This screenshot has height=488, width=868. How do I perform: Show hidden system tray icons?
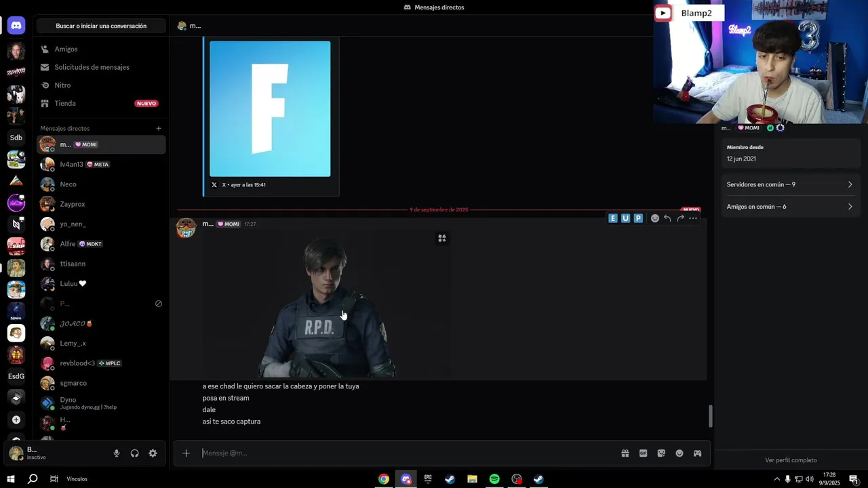(776, 479)
